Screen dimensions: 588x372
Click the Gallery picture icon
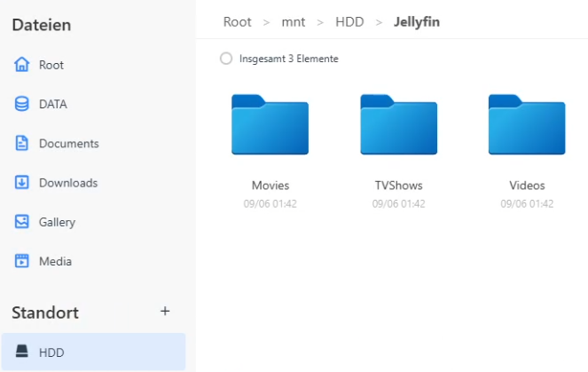[x=22, y=222]
